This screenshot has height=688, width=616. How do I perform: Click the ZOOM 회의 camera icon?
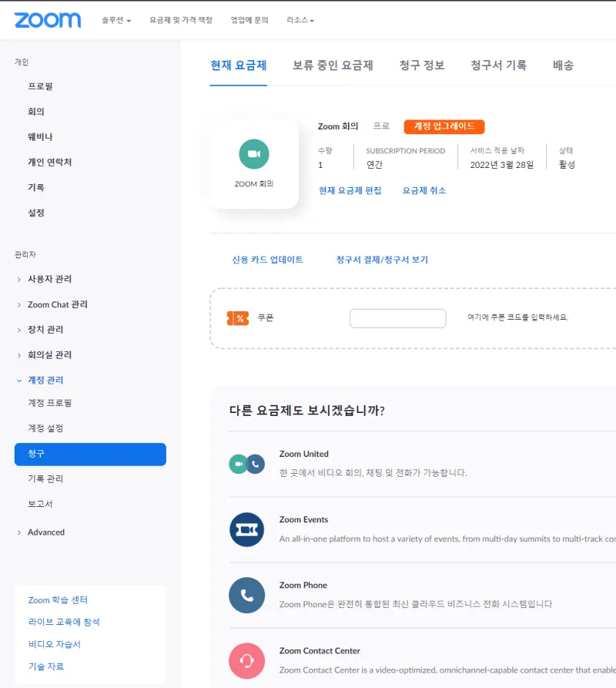click(253, 154)
